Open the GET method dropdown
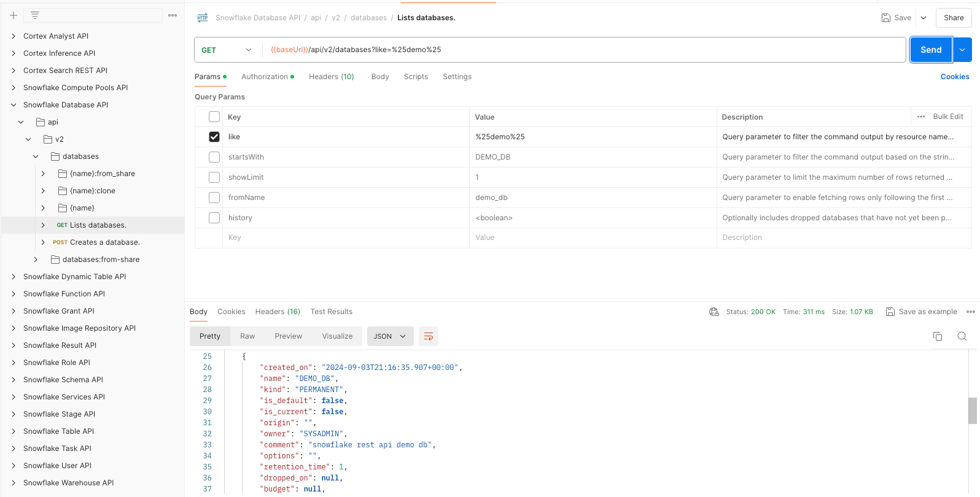 (227, 50)
